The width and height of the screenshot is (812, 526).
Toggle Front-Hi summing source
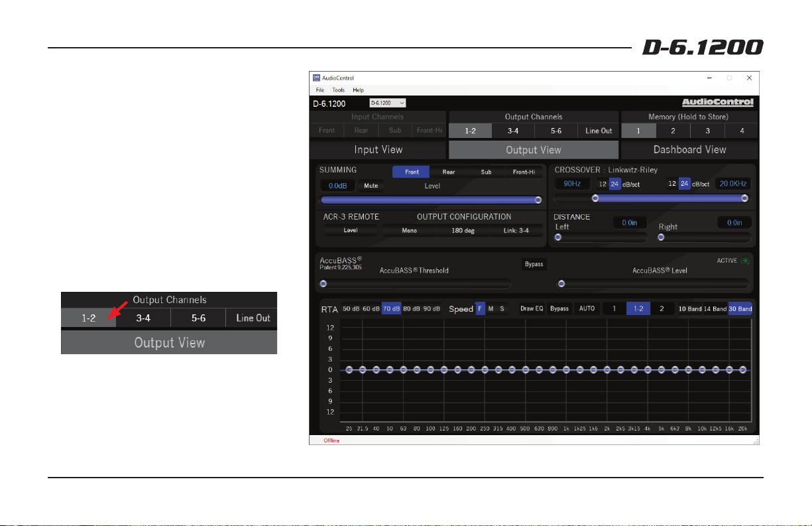point(524,172)
